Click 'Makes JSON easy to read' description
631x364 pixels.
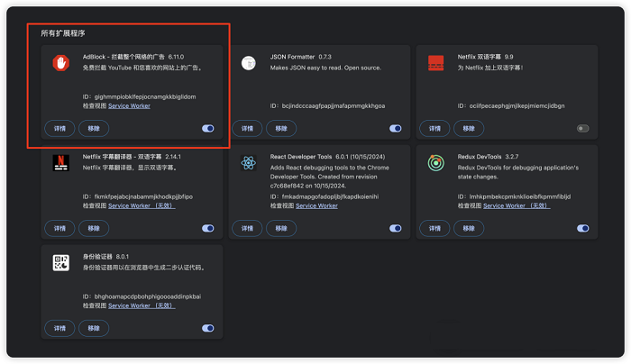point(325,68)
